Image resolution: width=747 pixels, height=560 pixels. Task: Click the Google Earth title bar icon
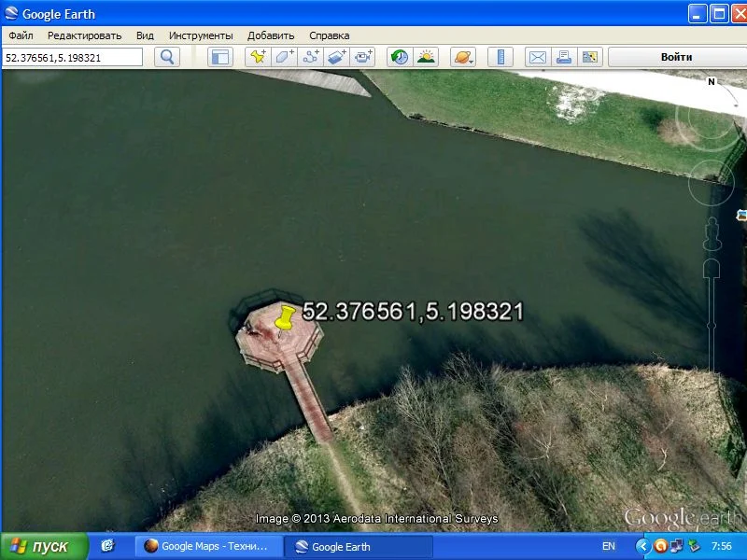pos(11,13)
